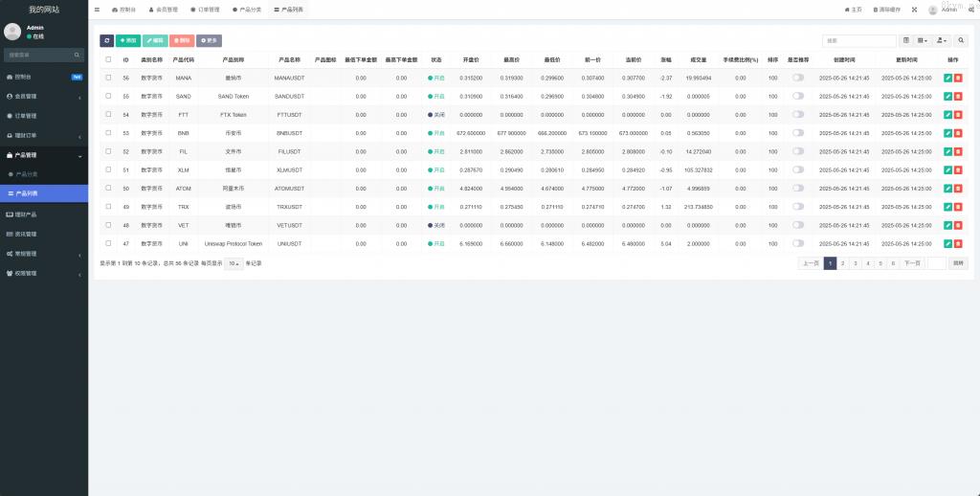Click the fullscreen icon in top bar
Image resolution: width=980 pixels, height=496 pixels.
pyautogui.click(x=913, y=9)
